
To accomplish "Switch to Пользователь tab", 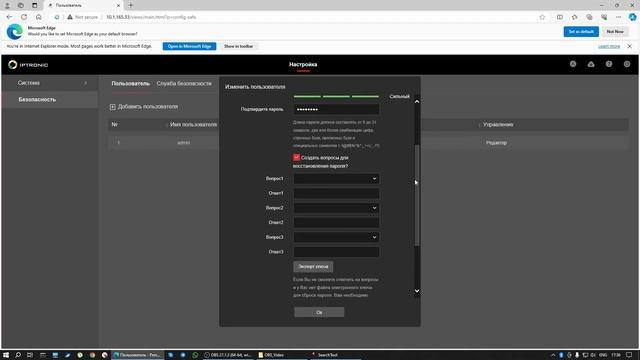I will pyautogui.click(x=131, y=83).
